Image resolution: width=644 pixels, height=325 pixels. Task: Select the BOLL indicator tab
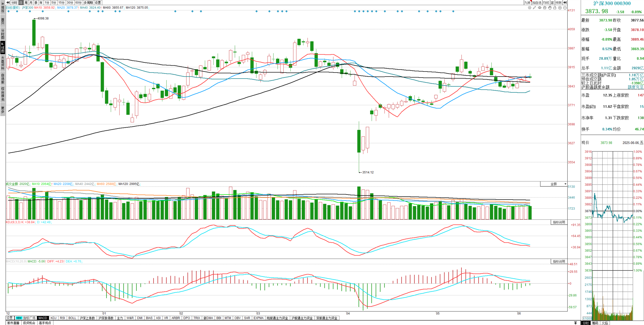[x=72, y=318]
